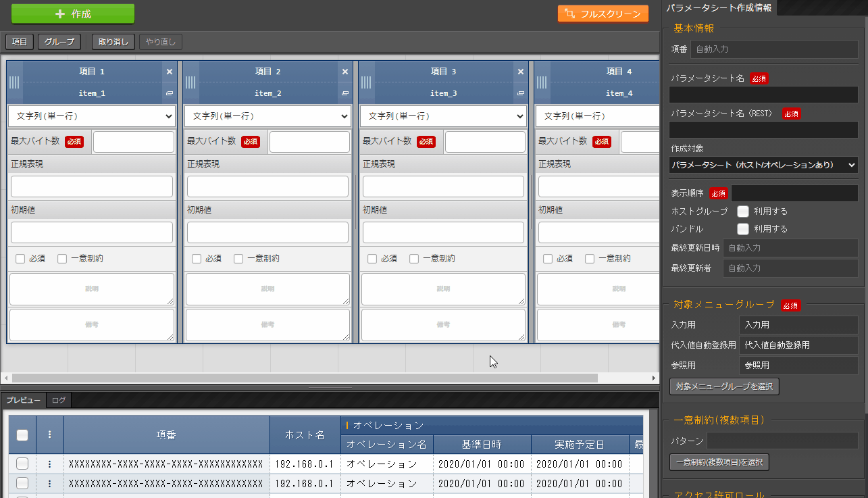Switch to the ログ tab
Screen dimensions: 868x498
click(x=59, y=401)
